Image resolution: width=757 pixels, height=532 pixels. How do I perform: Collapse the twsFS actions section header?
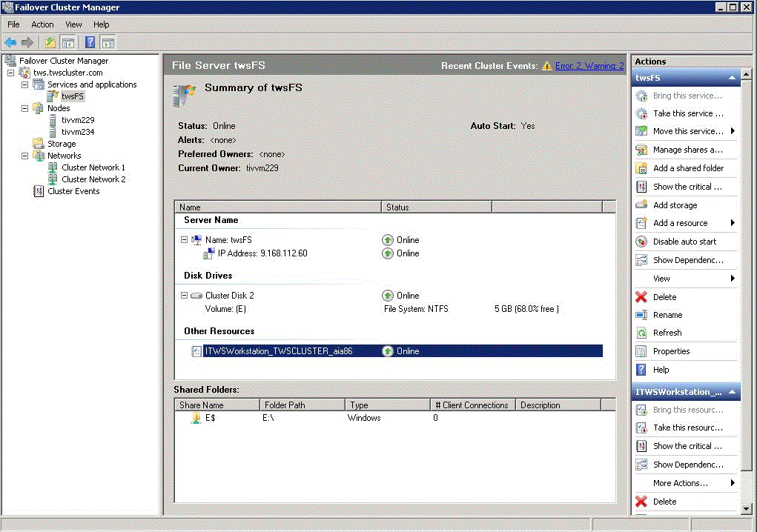[x=732, y=78]
